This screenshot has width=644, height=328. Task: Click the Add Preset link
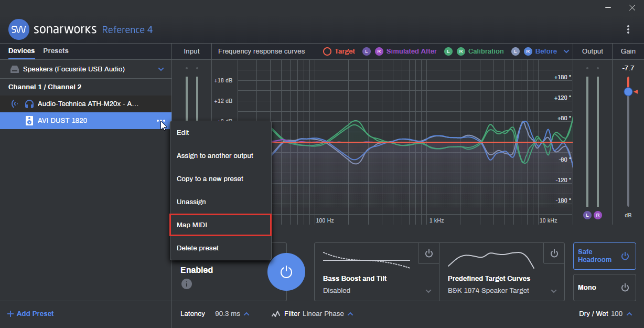click(30, 314)
